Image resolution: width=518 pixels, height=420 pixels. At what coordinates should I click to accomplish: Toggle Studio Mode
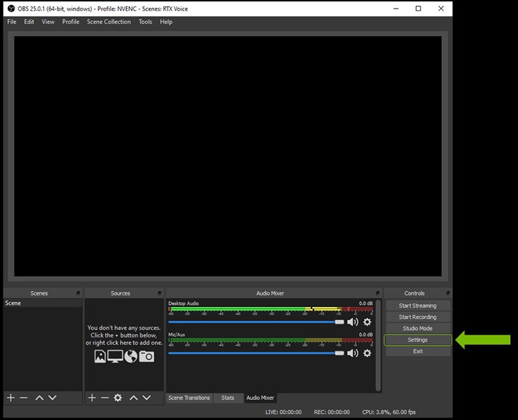pos(417,329)
